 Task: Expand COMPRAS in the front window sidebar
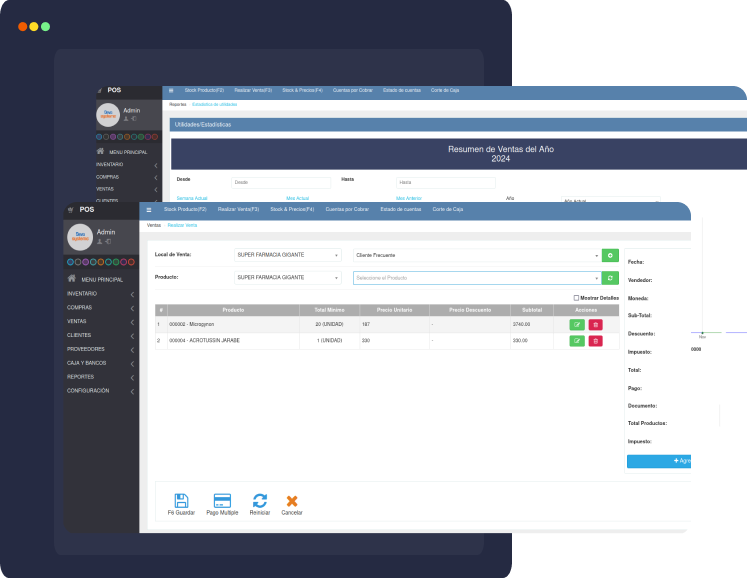coord(101,308)
